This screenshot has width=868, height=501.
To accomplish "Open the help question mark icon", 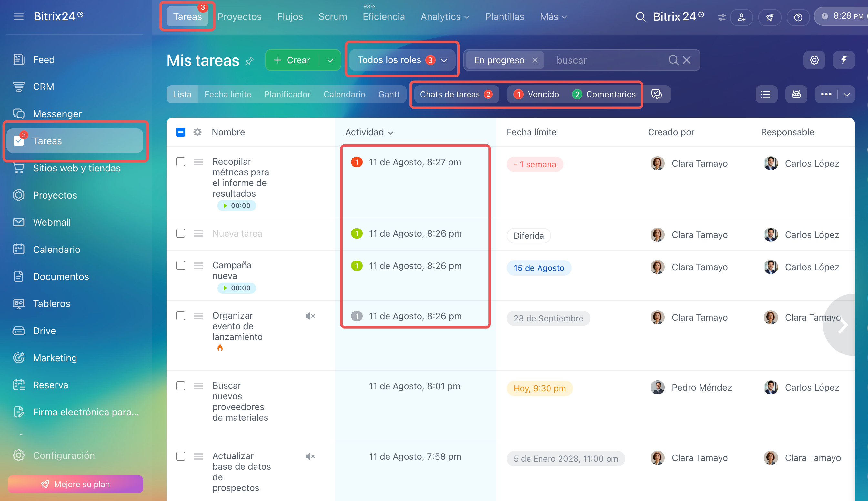I will coord(798,17).
